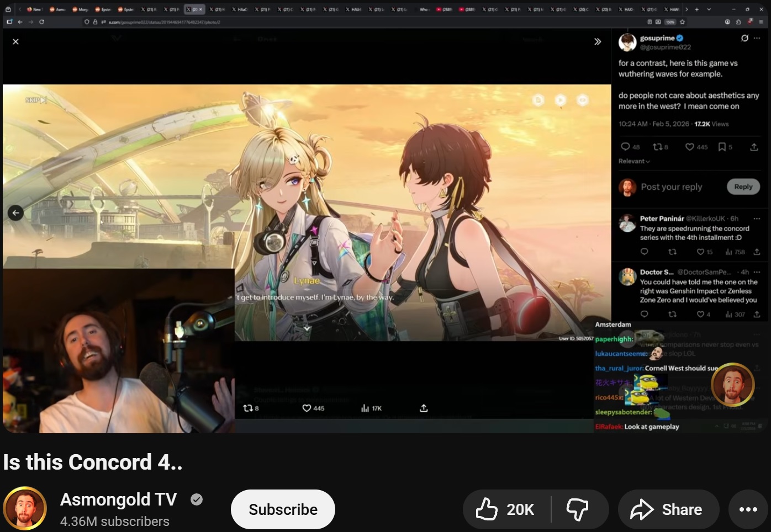Screen dimensions: 771x532
Task: Bookmark gosuprime's tweet
Action: (x=722, y=147)
